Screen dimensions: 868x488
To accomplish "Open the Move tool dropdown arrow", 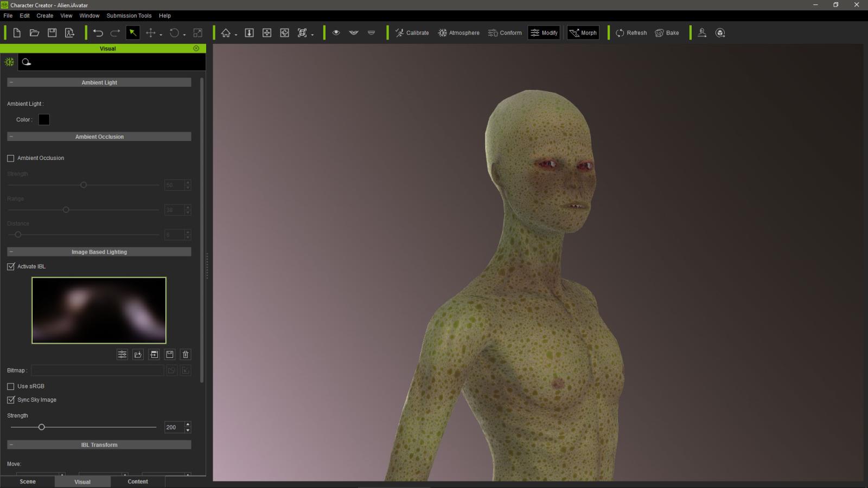I will pyautogui.click(x=161, y=35).
